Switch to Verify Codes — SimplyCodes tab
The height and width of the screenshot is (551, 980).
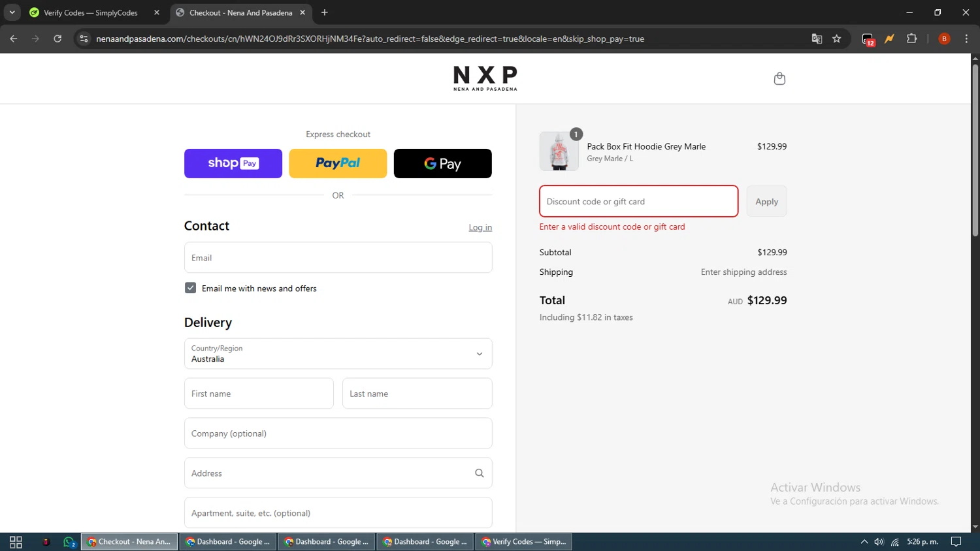[x=91, y=12]
